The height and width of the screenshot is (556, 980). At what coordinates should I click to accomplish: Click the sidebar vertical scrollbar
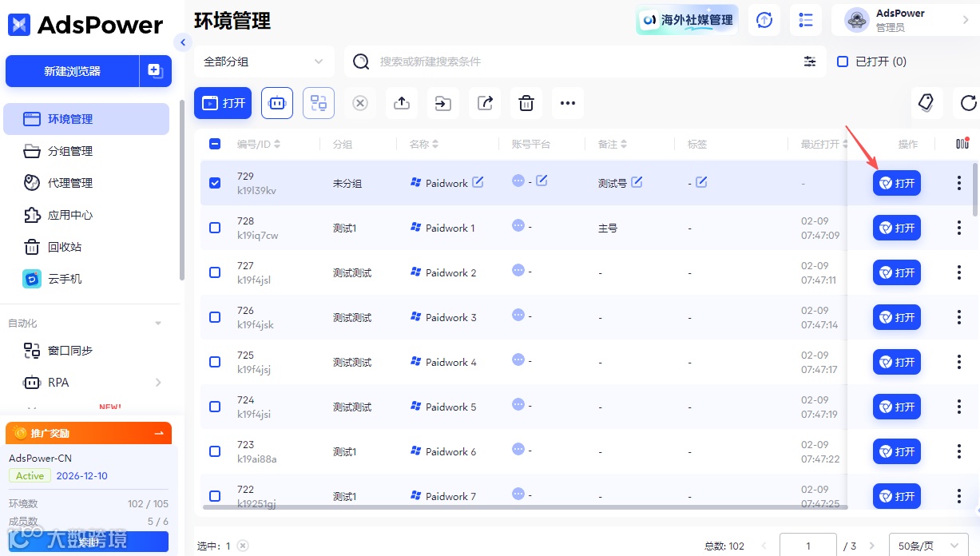(x=183, y=190)
